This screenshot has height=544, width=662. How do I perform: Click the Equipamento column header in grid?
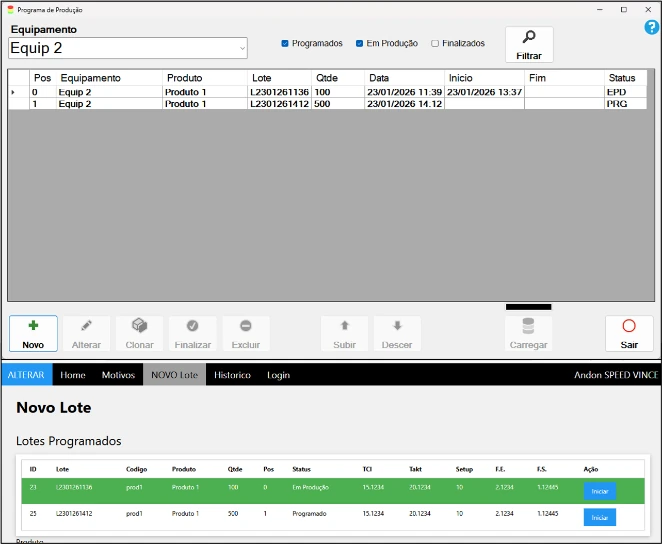(109, 78)
